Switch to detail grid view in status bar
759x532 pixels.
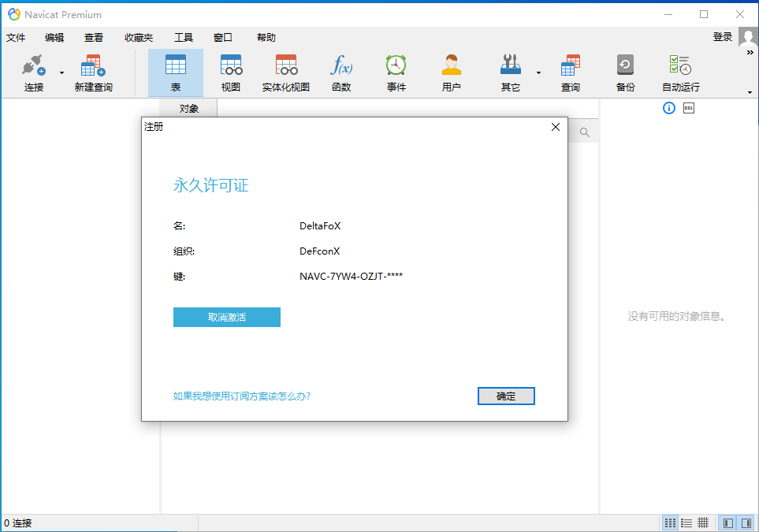pyautogui.click(x=703, y=523)
